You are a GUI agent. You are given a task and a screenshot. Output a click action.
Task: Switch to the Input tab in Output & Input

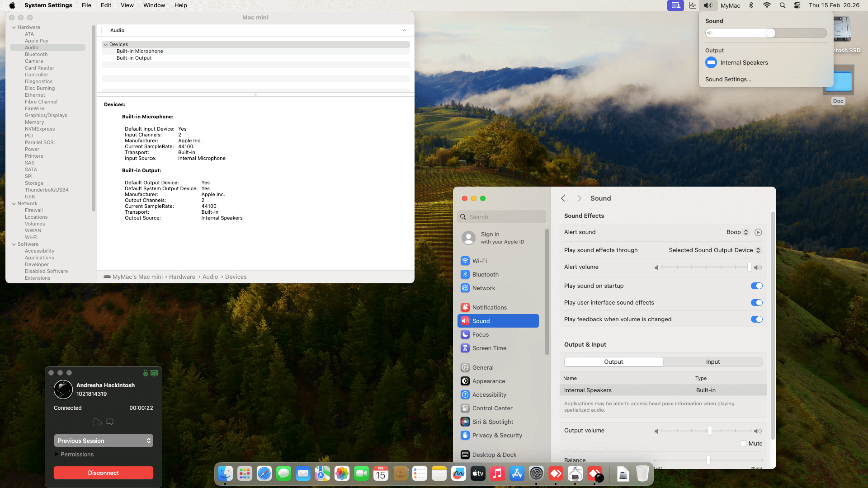[x=713, y=362]
